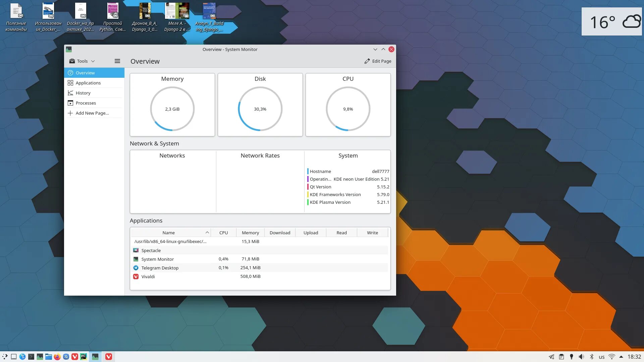This screenshot has width=644, height=362.
Task: Open the PyCharm taskbar icon
Action: pos(84,357)
